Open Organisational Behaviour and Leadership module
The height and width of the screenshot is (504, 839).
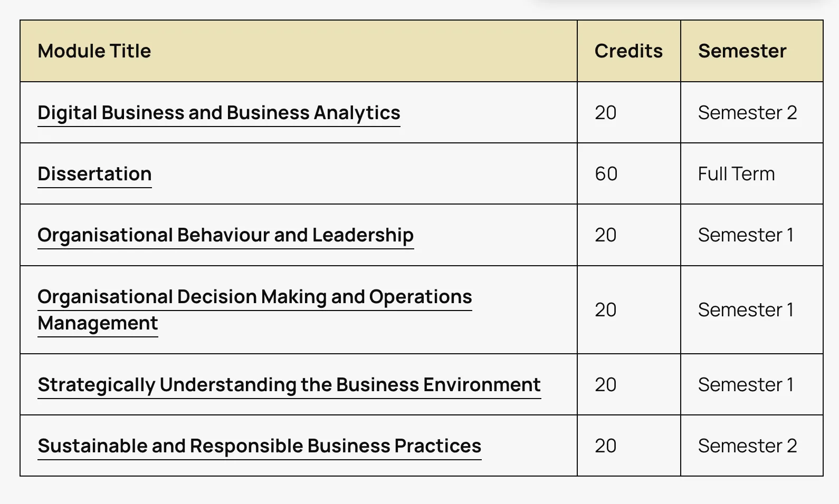(x=225, y=235)
